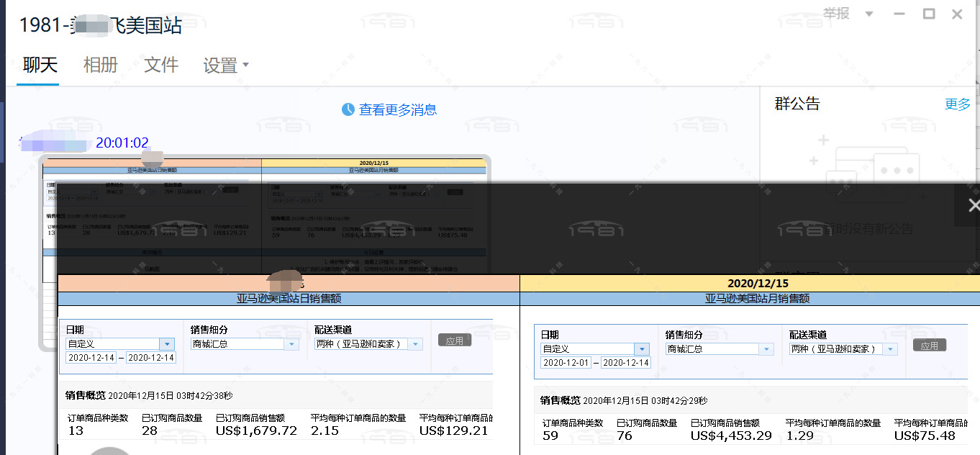Click the monthly order item count 59
Screen dimensions: 980x455
551,436
